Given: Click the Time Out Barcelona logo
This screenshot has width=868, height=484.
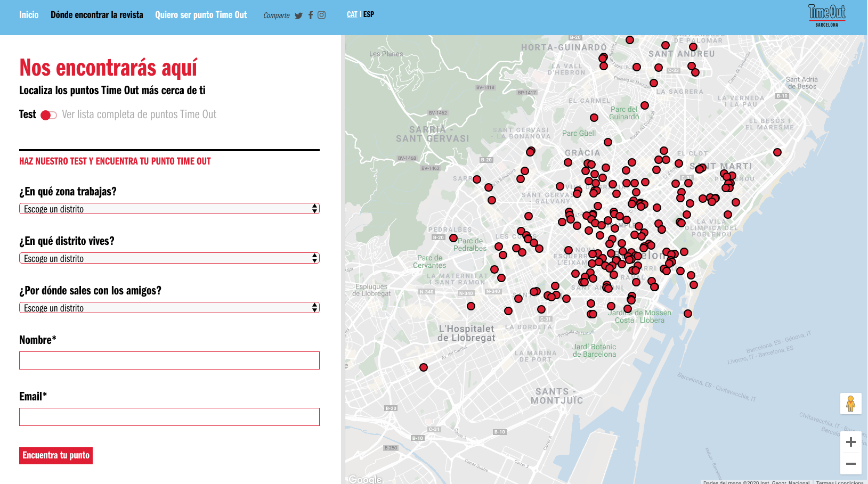Looking at the screenshot, I should click(827, 16).
